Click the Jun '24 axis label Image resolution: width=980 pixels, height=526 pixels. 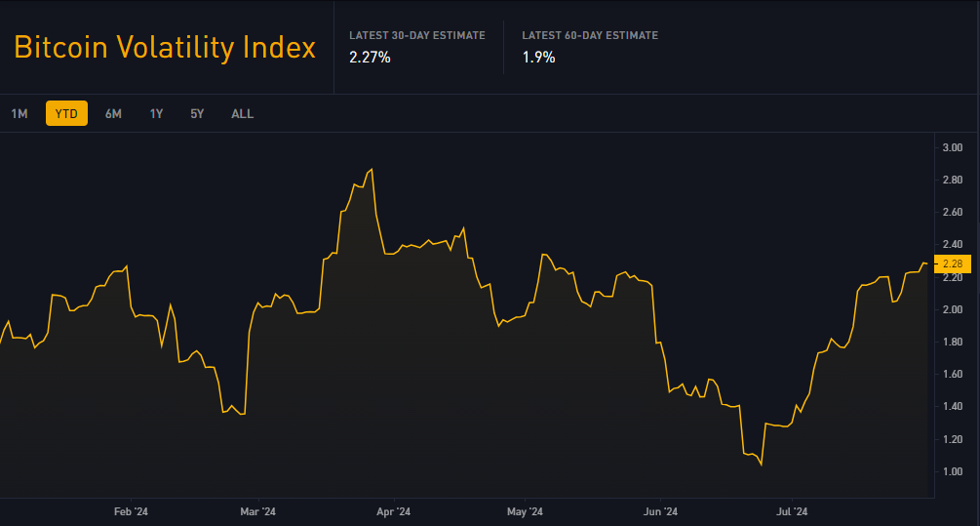[x=660, y=511]
